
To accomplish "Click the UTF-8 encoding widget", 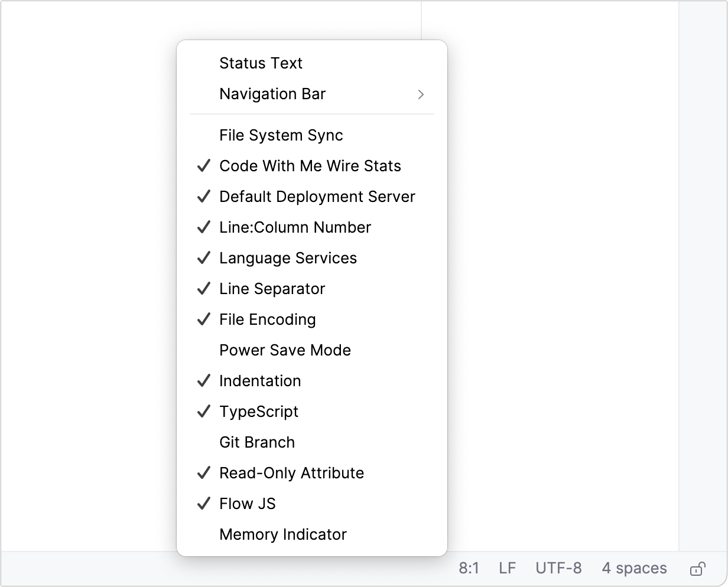I will pyautogui.click(x=558, y=568).
